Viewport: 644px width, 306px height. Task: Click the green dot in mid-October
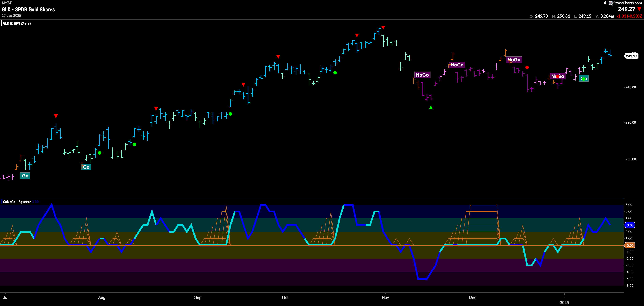[335, 73]
